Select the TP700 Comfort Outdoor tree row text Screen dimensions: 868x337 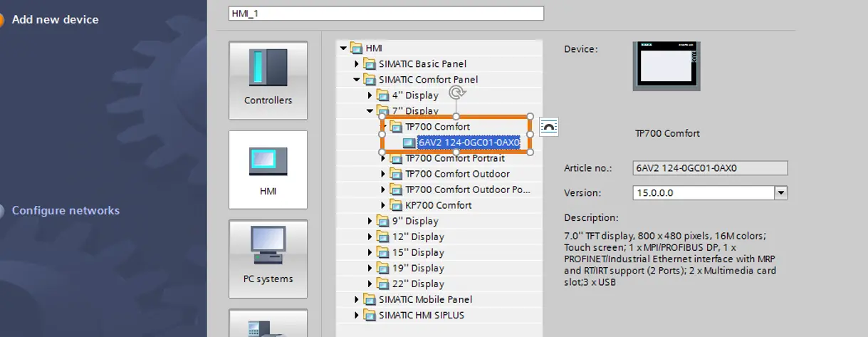tap(457, 174)
